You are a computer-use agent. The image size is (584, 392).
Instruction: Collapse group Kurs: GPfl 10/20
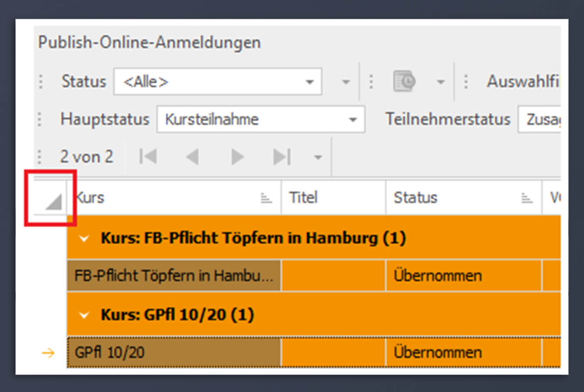(x=83, y=315)
